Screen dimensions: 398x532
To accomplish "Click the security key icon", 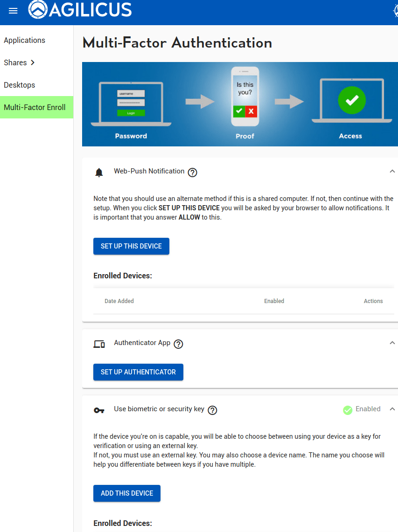I will click(99, 410).
